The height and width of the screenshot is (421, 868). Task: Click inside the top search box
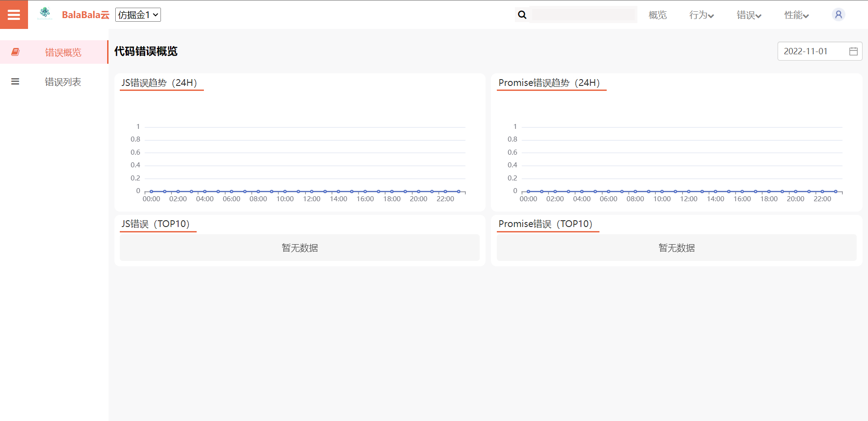coord(584,14)
